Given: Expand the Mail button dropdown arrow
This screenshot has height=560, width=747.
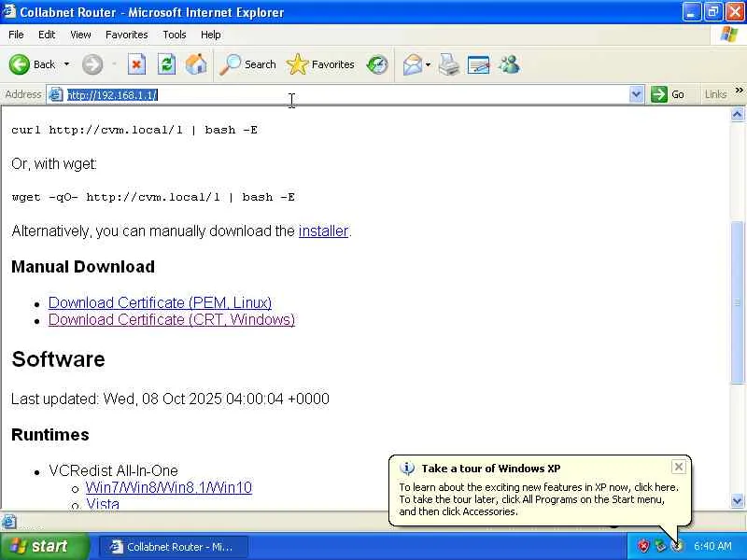Looking at the screenshot, I should click(428, 64).
